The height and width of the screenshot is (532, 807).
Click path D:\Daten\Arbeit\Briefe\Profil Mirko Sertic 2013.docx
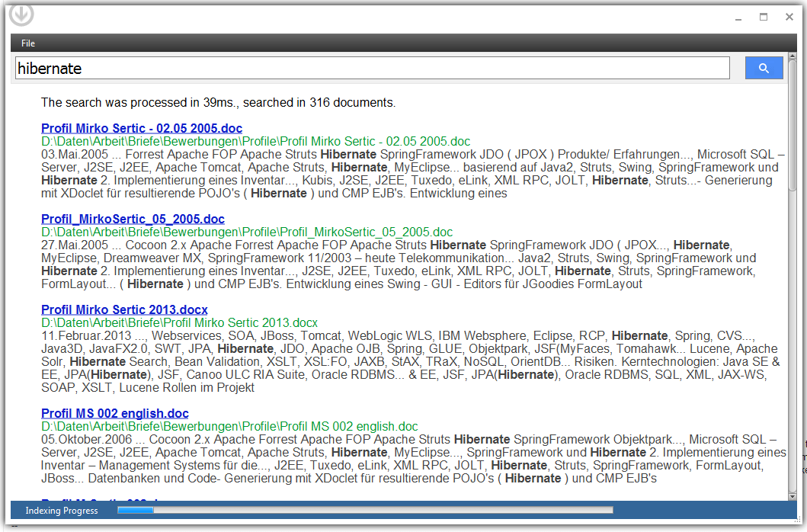pyautogui.click(x=180, y=323)
